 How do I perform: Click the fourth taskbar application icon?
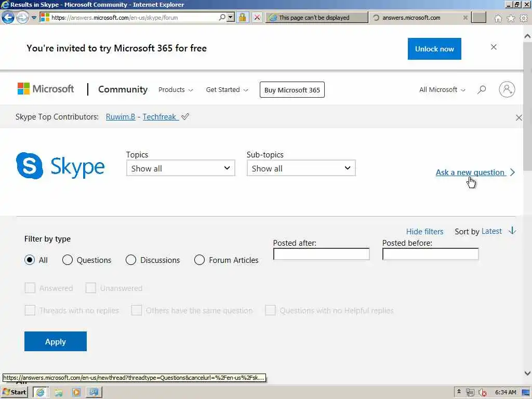tap(94, 393)
